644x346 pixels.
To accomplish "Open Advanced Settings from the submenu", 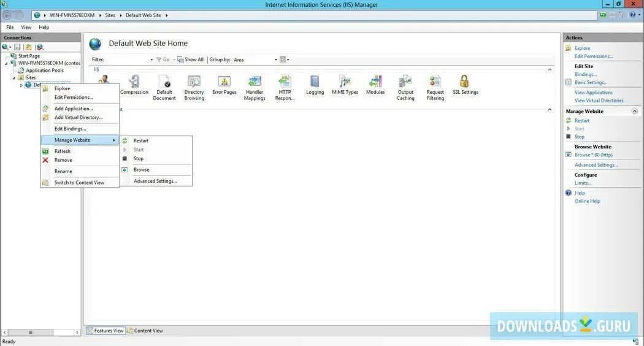I will click(156, 181).
